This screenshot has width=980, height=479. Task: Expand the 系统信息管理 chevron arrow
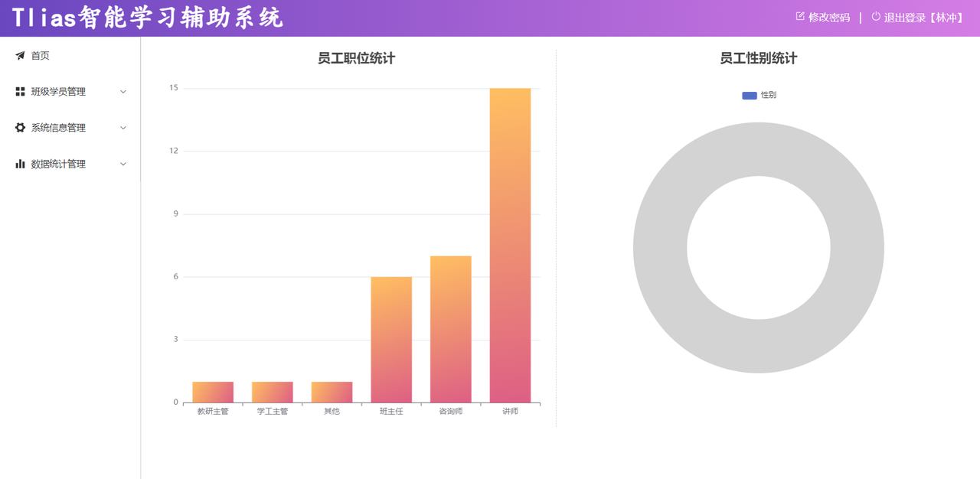(123, 128)
